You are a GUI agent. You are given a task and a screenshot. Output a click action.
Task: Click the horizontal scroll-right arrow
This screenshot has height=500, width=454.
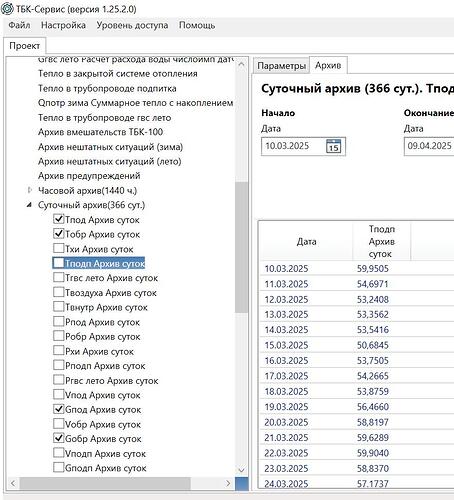[228, 483]
